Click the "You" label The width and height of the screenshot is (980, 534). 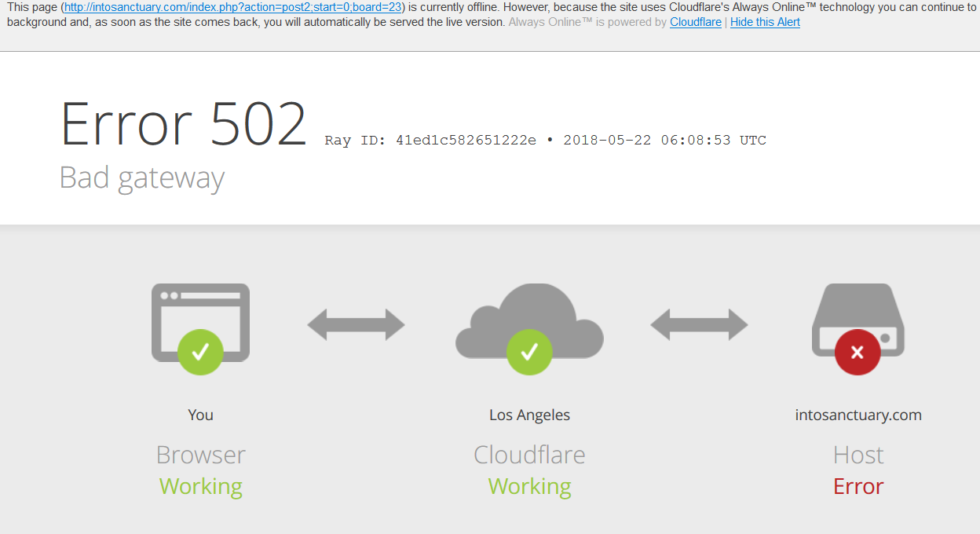pos(200,415)
